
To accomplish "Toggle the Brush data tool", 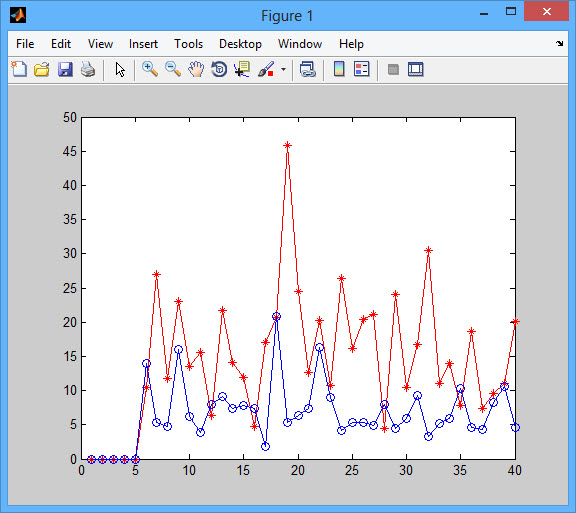I will click(x=266, y=69).
